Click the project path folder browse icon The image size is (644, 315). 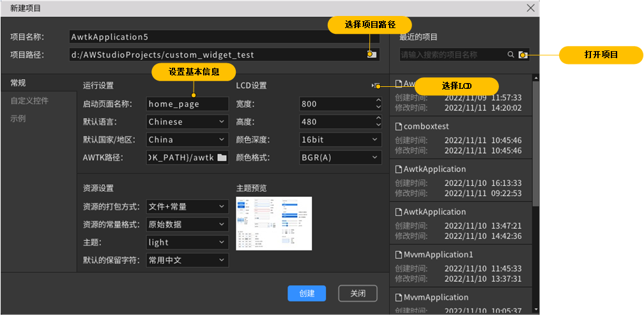pyautogui.click(x=372, y=54)
